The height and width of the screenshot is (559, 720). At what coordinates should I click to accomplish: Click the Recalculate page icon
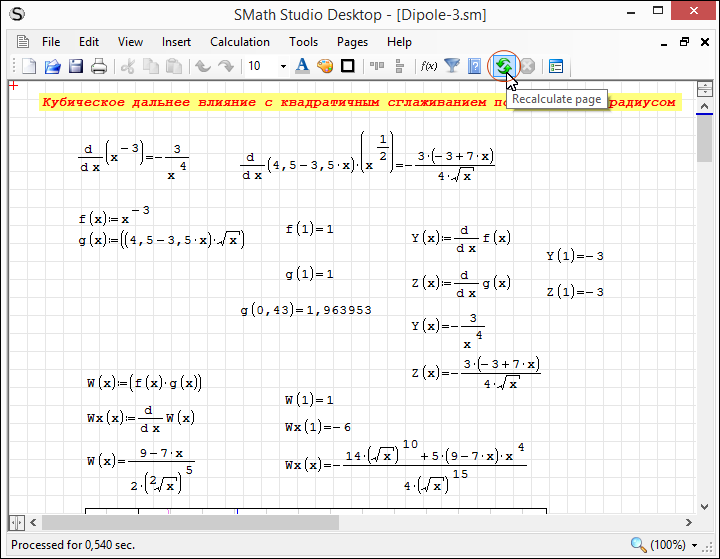click(504, 67)
